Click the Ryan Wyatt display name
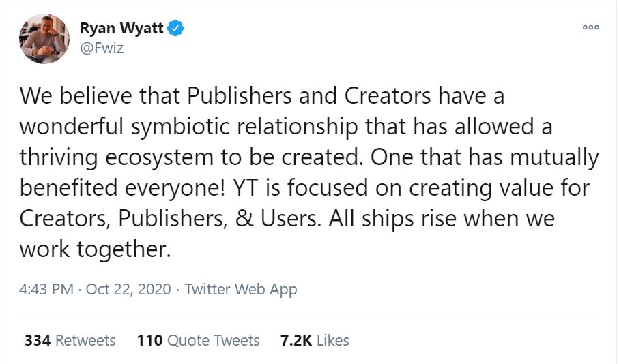Viewport: 619px width, 364px height. (x=123, y=29)
